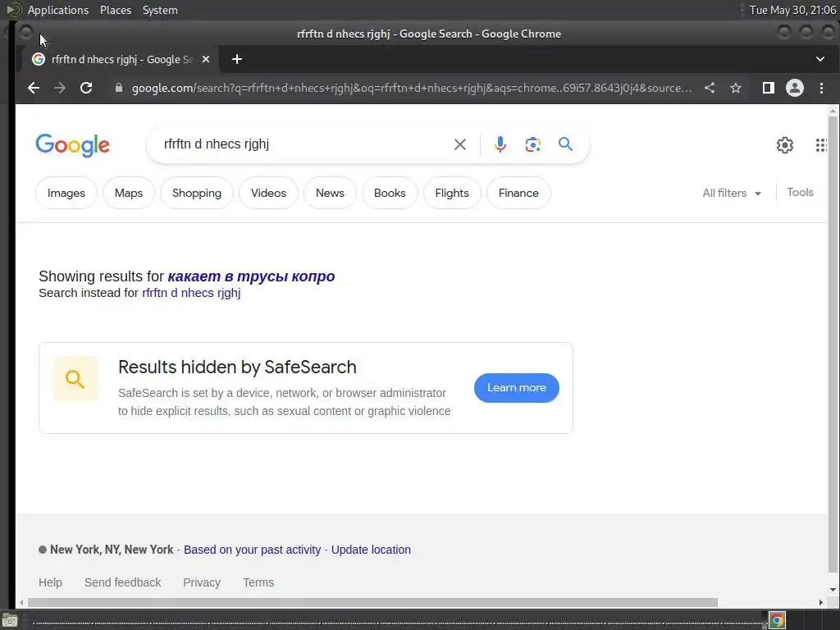Open the Privacy footer link
This screenshot has height=630, width=840.
pos(202,582)
